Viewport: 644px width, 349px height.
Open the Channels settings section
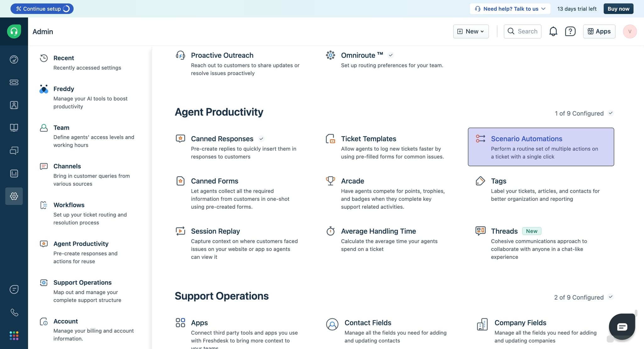(67, 166)
